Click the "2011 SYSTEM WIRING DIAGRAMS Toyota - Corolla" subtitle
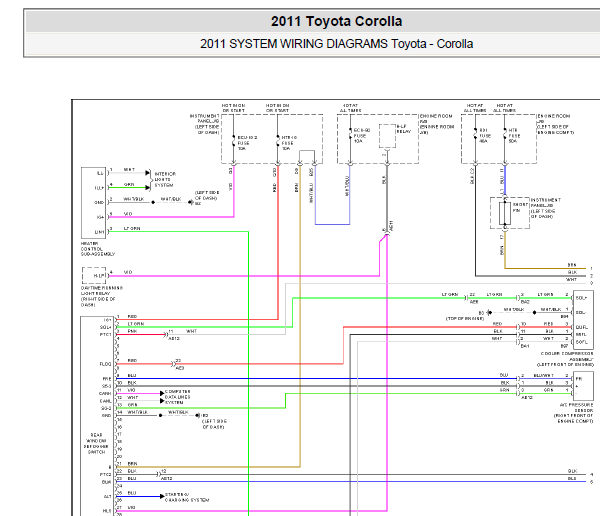The width and height of the screenshot is (600, 516). [336, 44]
